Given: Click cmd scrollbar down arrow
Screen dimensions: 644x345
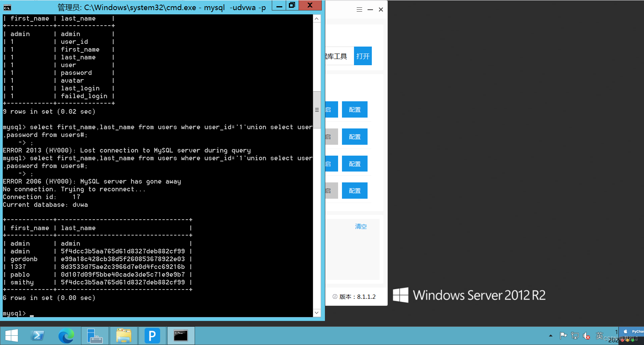Looking at the screenshot, I should [317, 313].
